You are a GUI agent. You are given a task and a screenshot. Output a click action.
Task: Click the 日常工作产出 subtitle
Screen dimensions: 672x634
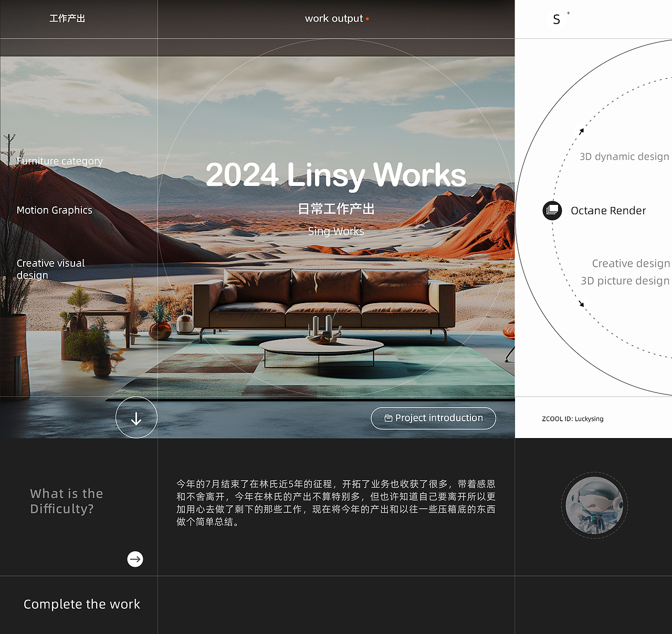coord(336,209)
